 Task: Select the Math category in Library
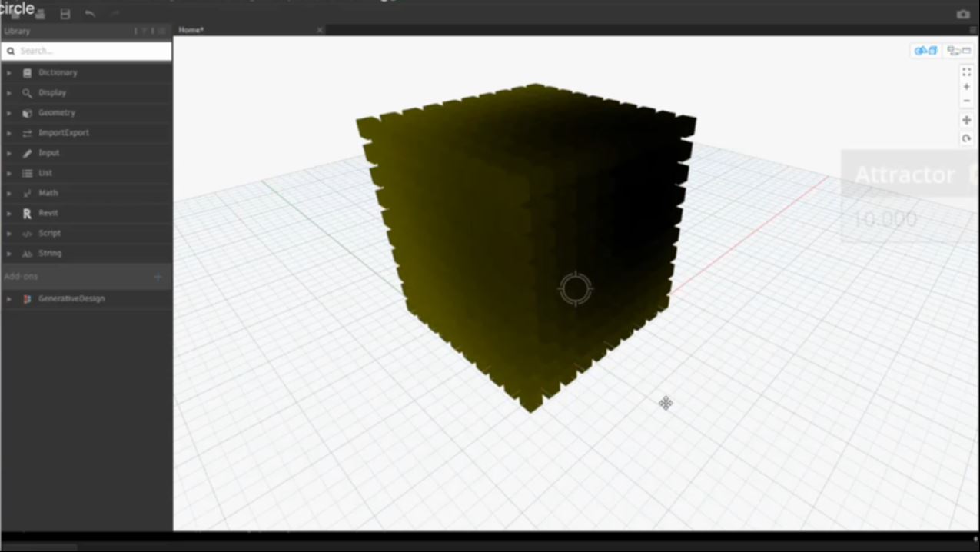pyautogui.click(x=48, y=193)
